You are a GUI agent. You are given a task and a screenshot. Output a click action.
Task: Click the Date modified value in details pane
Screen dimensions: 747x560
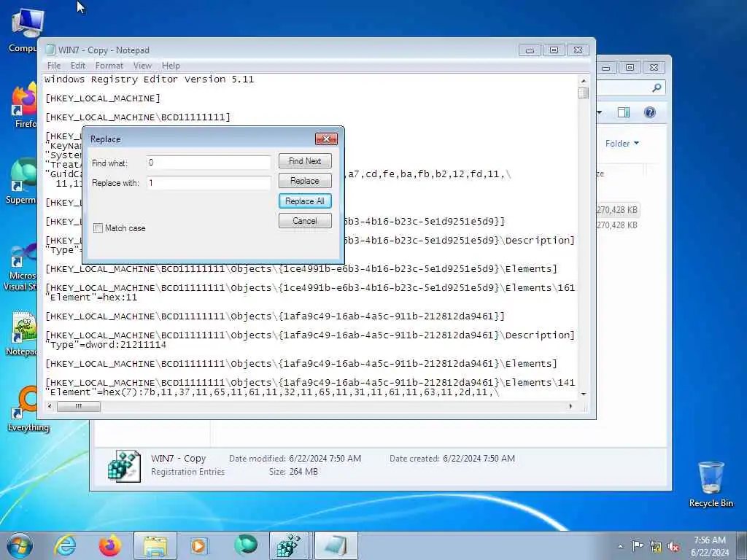[x=325, y=459]
